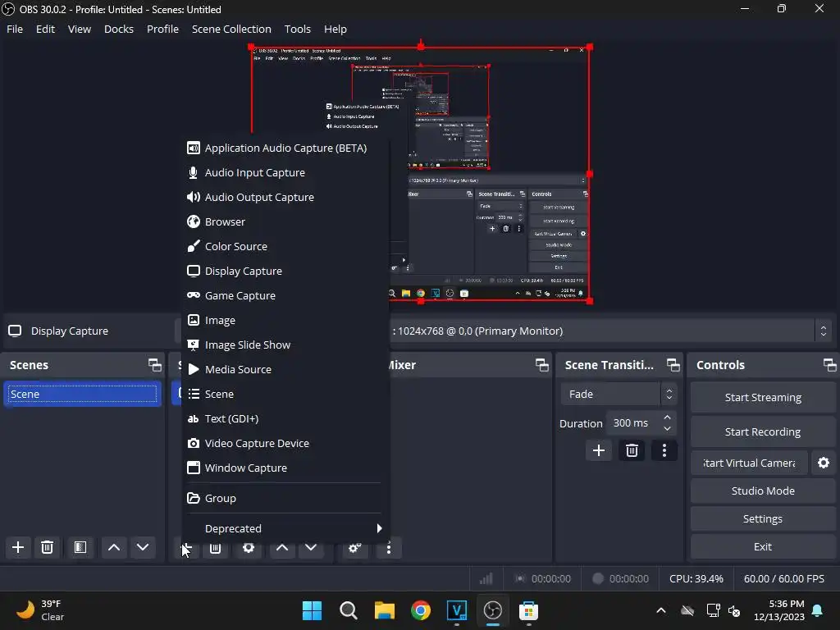Open transition properties three-dot menu
Viewport: 840px width, 630px height.
pyautogui.click(x=664, y=450)
